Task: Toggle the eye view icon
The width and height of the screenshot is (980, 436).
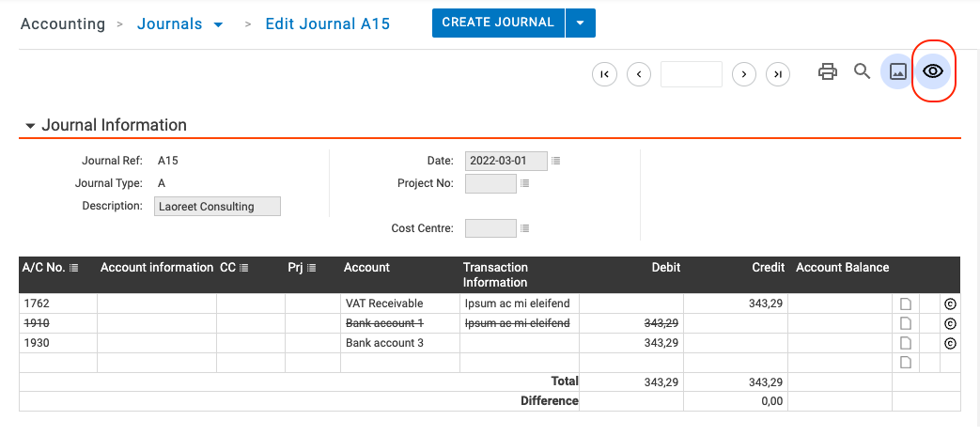Action: coord(933,71)
